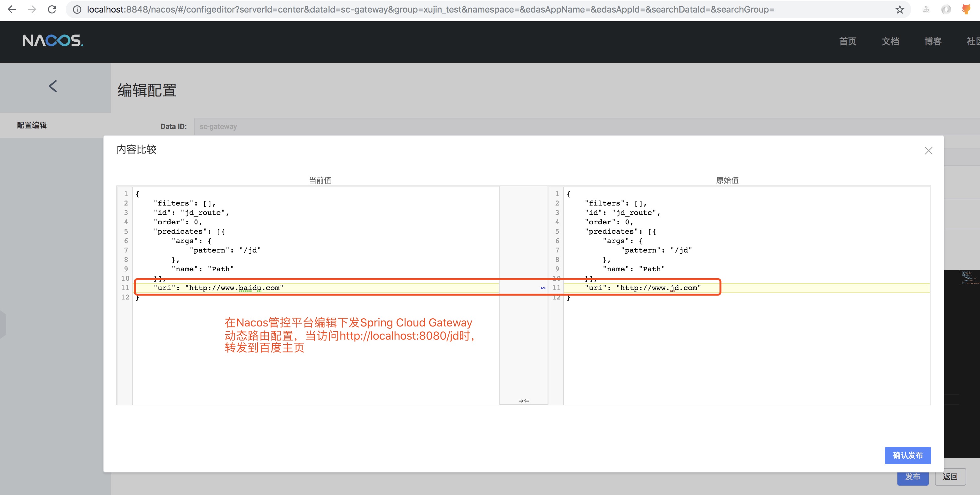Close the 内容比较 comparison dialog
The width and height of the screenshot is (980, 495).
pos(928,151)
